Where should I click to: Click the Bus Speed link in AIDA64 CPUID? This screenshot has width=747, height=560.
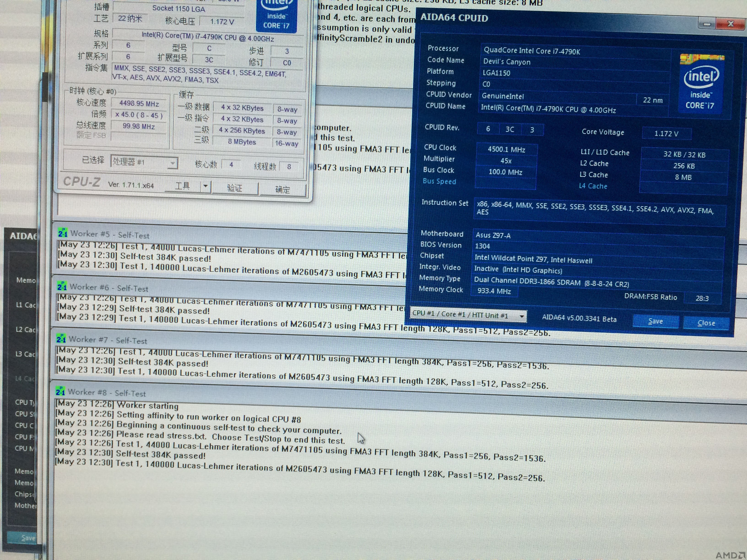point(439,181)
